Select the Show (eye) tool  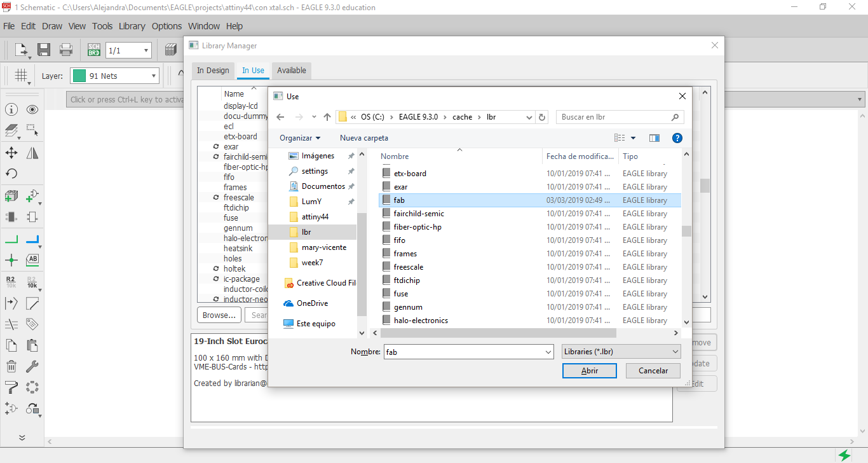click(32, 109)
